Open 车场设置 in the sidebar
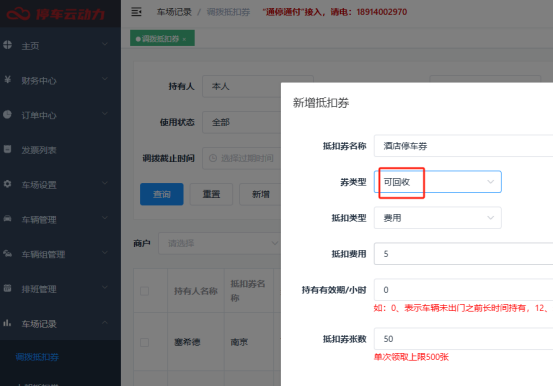The image size is (554, 386). (x=60, y=185)
